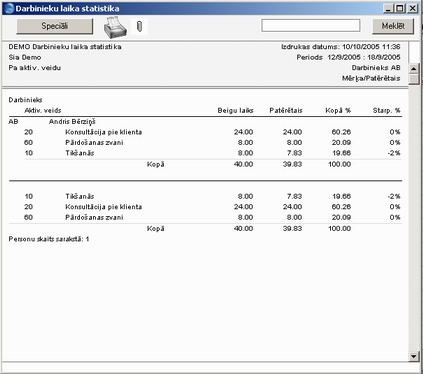
Task: Click the Starp. % column header
Action: point(386,110)
